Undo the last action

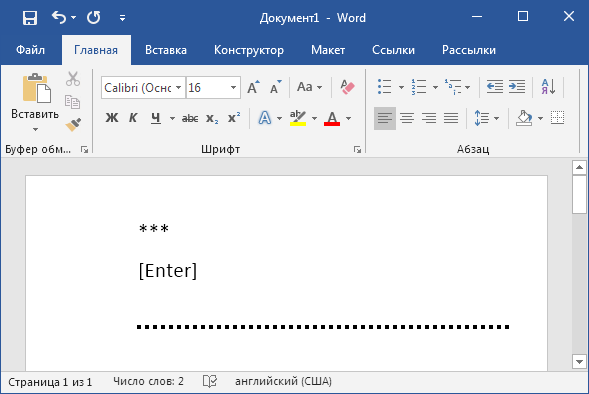pyautogui.click(x=59, y=17)
